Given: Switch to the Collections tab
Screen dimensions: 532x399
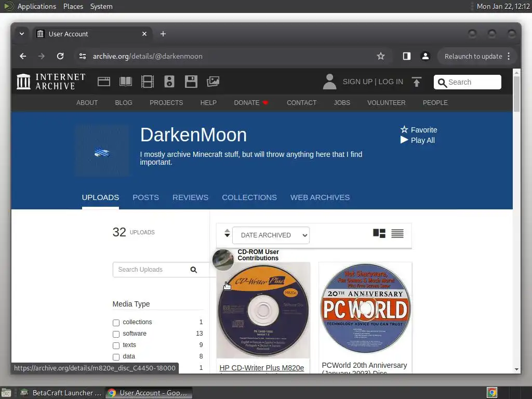Looking at the screenshot, I should [x=249, y=197].
